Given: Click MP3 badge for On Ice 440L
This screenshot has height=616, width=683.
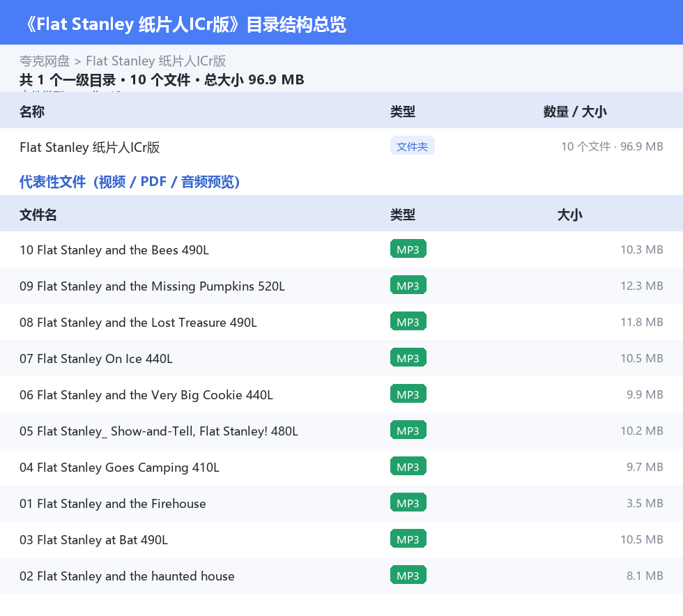Looking at the screenshot, I should 408,357.
